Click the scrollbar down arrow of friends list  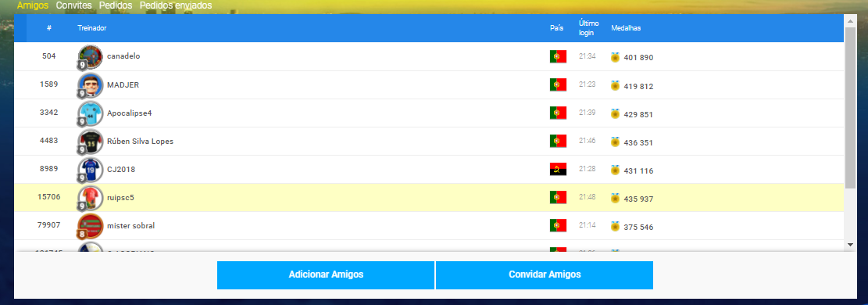click(850, 244)
